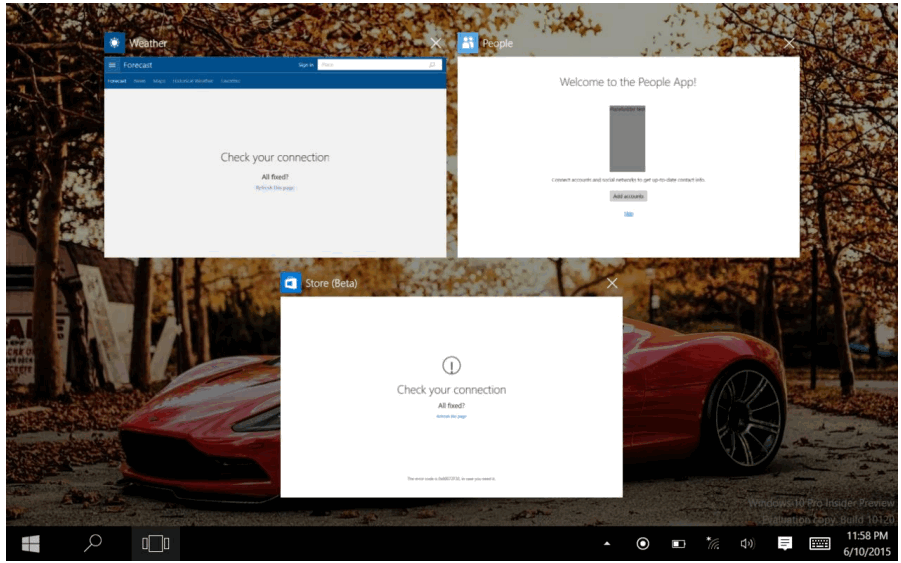Screen dimensions: 901x563
Task: Select the Weather app window thumbnail
Action: tap(275, 157)
